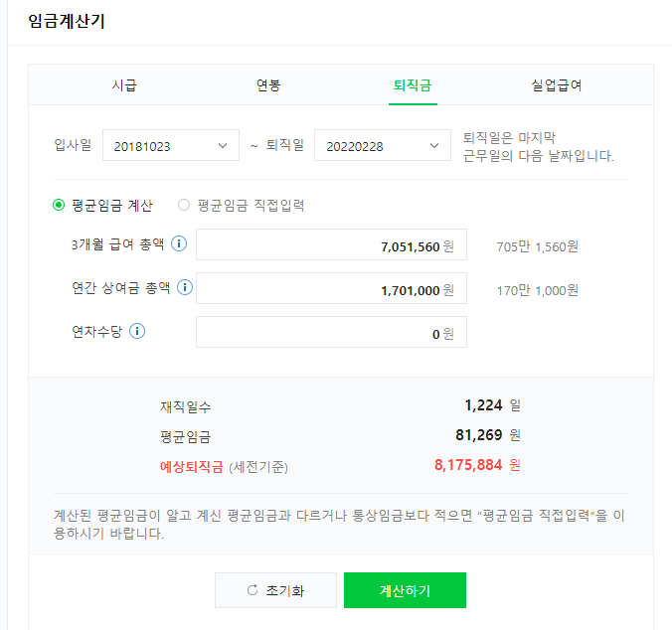Go to the 실업급여 tab
The height and width of the screenshot is (630, 672).
pyautogui.click(x=557, y=85)
